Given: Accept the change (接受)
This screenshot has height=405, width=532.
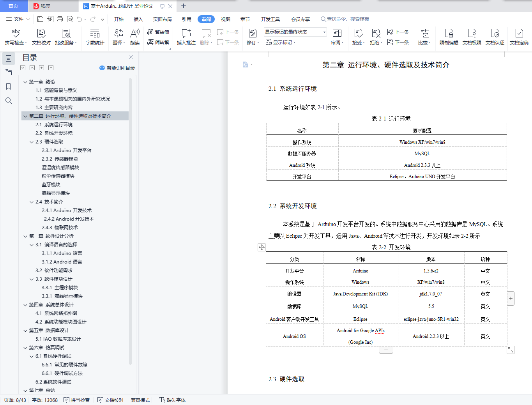Looking at the screenshot, I should pos(358,37).
